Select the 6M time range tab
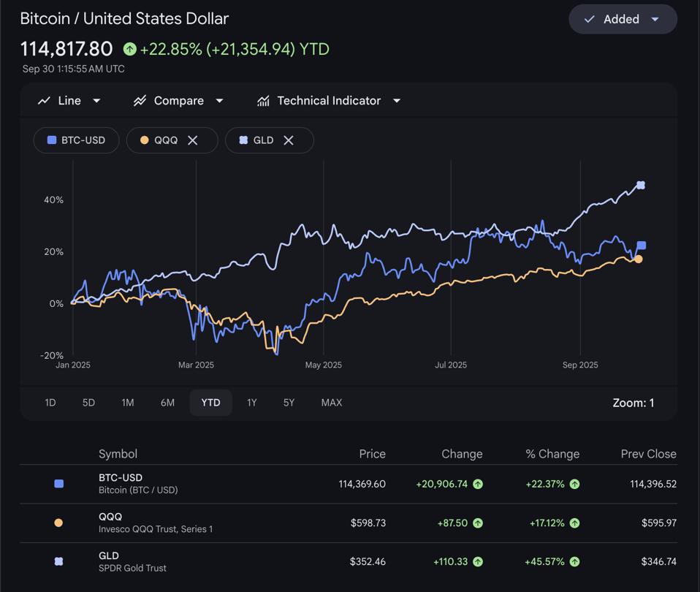Screen dimensions: 700x592 [x=167, y=402]
